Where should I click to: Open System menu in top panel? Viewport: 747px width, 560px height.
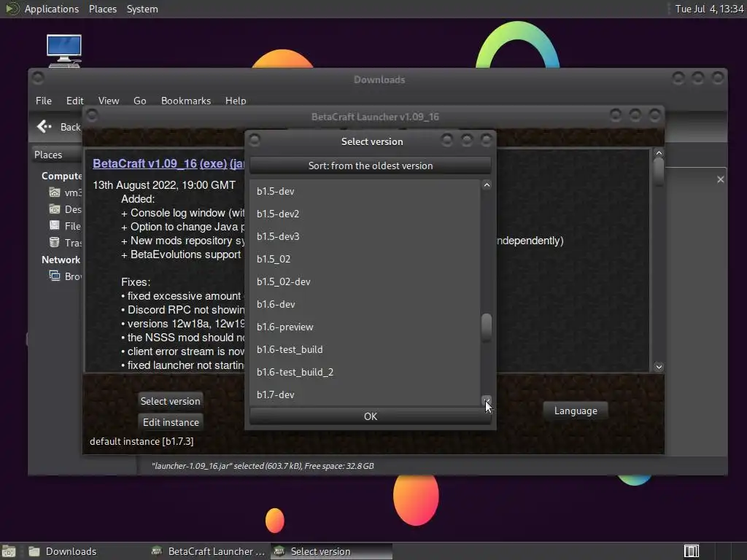142,9
